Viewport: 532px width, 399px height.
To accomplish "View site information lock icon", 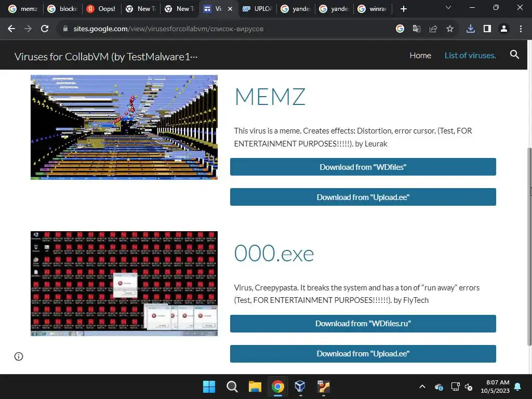I will pos(65,29).
